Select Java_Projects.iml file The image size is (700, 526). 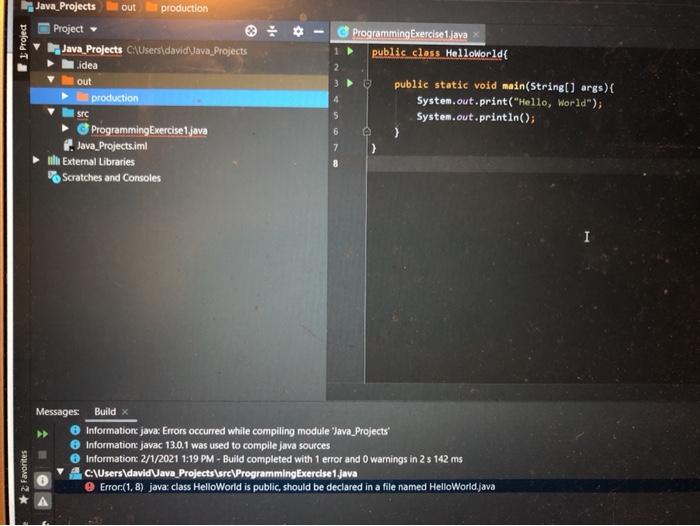coord(112,146)
